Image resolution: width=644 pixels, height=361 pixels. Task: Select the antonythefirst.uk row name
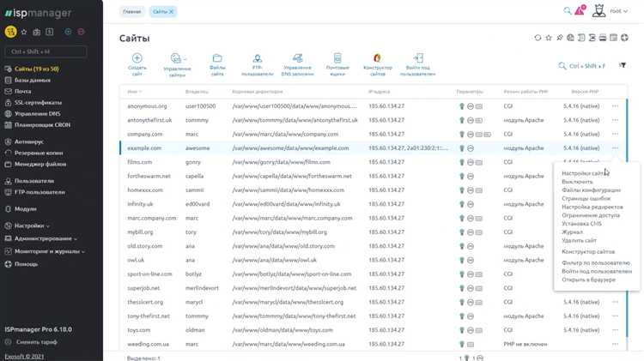(149, 120)
